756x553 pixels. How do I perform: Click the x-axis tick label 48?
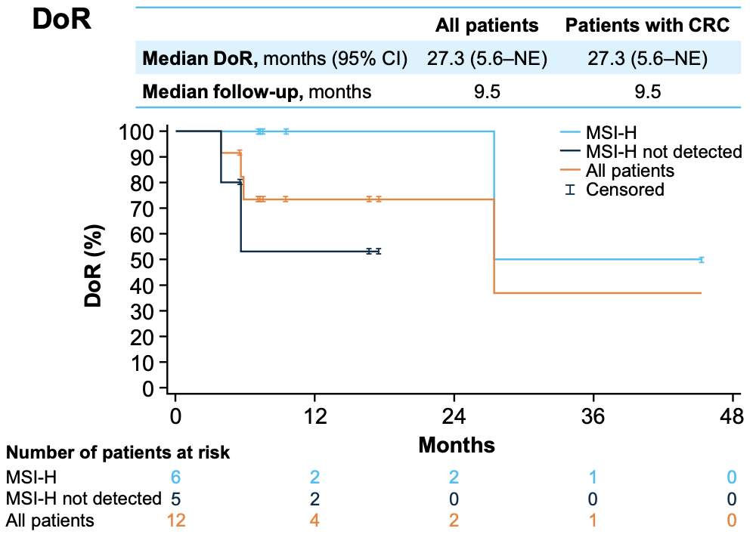coord(732,417)
